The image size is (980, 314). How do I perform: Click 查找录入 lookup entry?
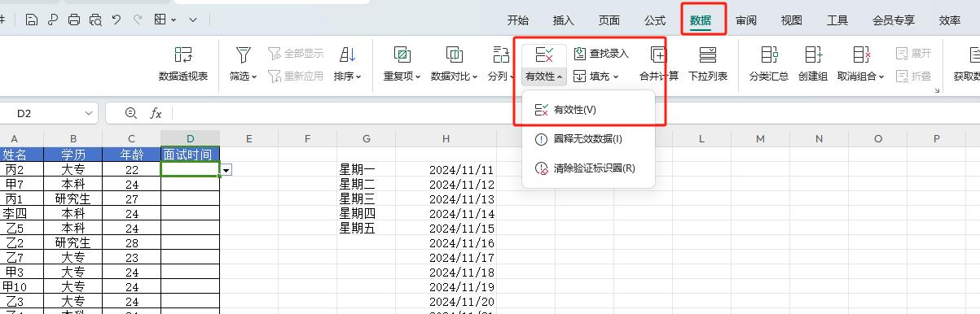pos(601,54)
